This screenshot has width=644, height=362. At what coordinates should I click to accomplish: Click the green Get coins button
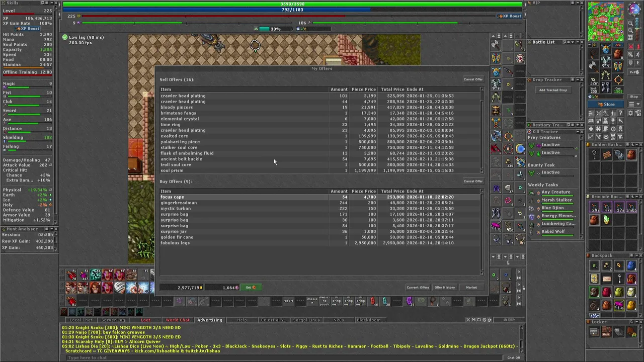[251, 288]
